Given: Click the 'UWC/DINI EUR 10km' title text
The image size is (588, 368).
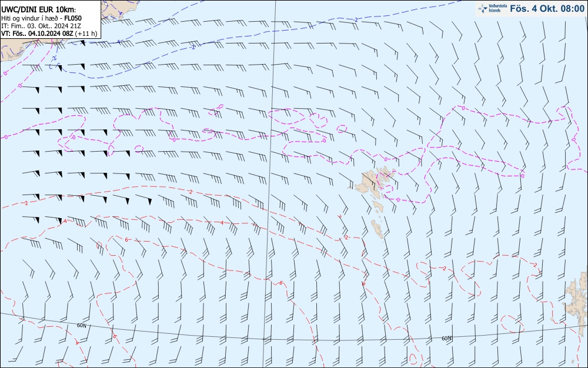Looking at the screenshot, I should pyautogui.click(x=38, y=10).
